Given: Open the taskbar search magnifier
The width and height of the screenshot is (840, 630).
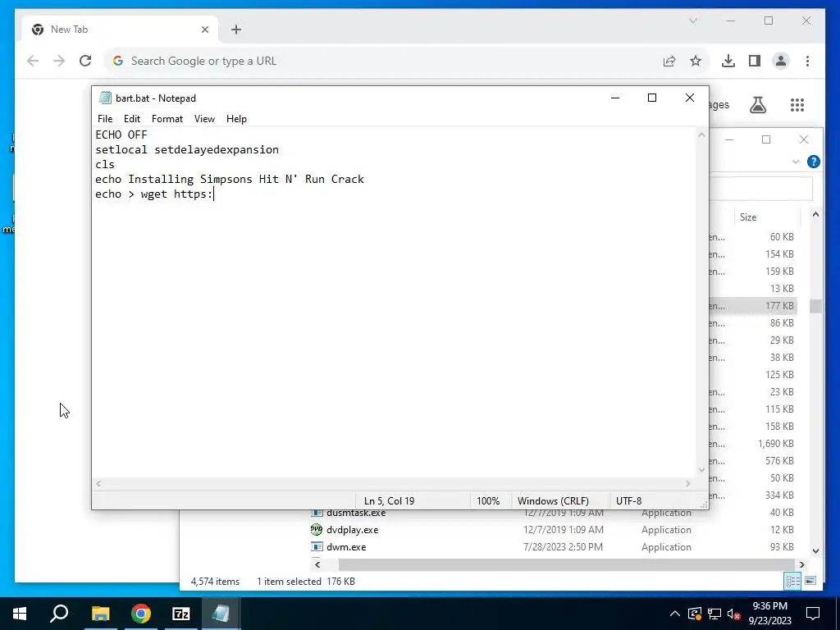Looking at the screenshot, I should 59,614.
